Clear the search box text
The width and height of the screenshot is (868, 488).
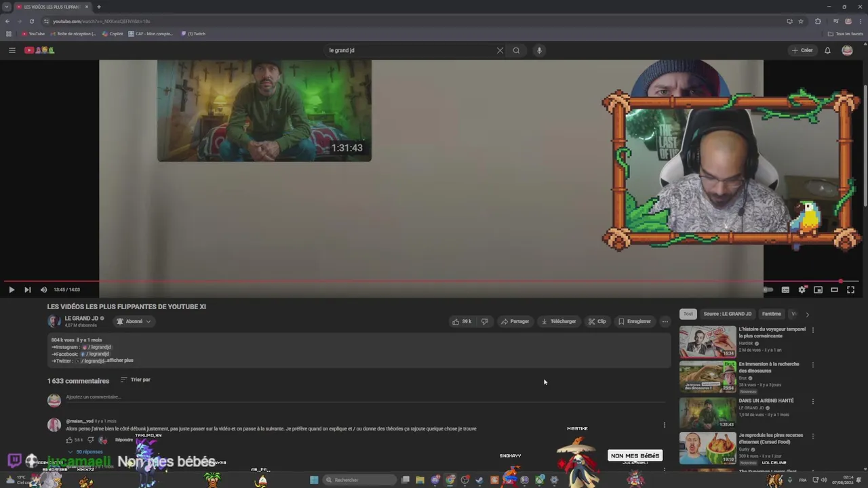(x=500, y=50)
